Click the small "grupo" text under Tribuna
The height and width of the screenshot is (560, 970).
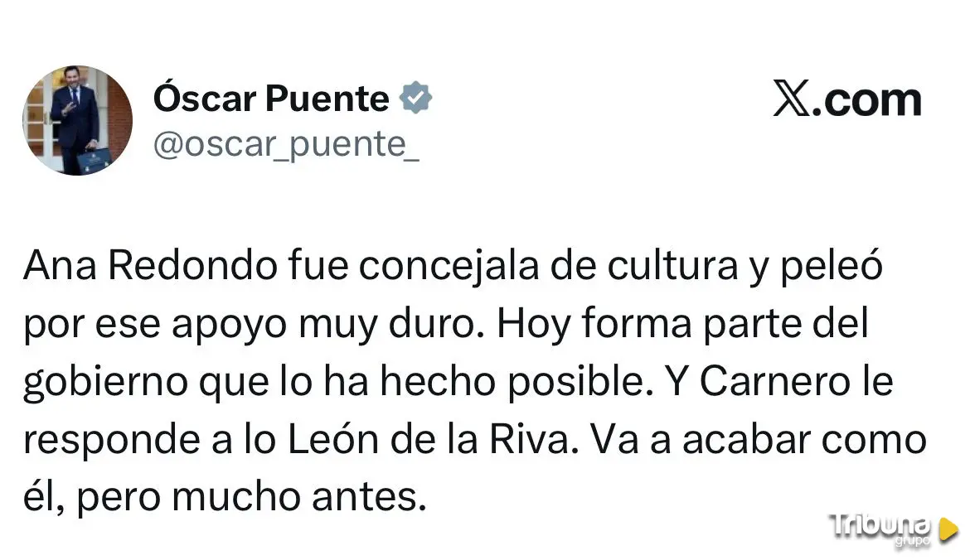(x=912, y=542)
